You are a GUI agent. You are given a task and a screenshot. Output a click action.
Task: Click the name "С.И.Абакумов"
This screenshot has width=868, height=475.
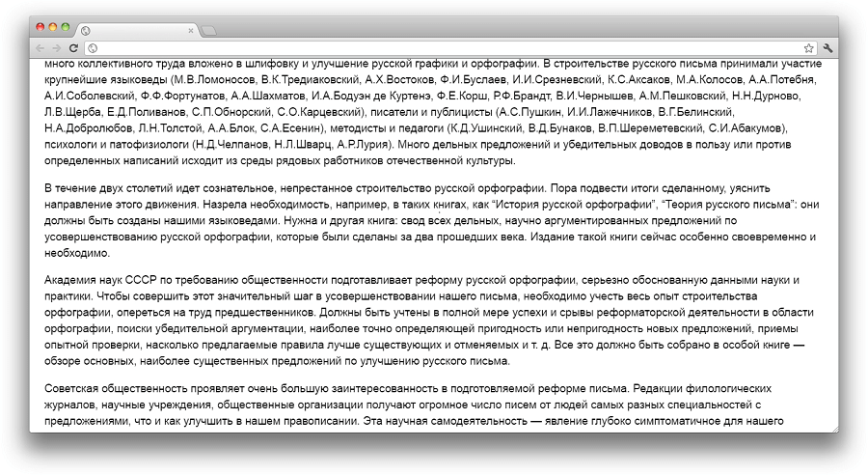pos(746,128)
